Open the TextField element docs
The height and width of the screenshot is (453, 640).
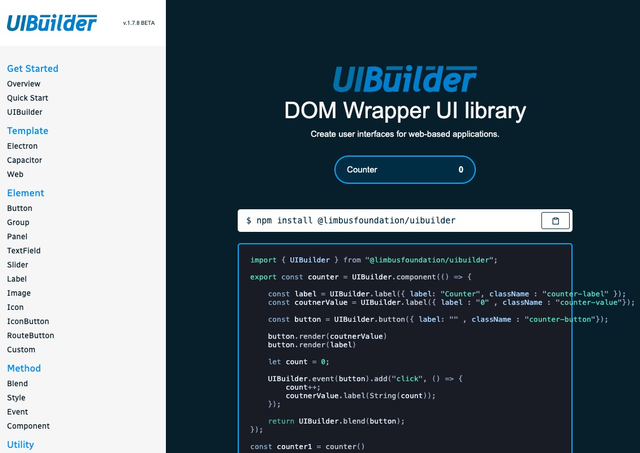pyautogui.click(x=24, y=251)
